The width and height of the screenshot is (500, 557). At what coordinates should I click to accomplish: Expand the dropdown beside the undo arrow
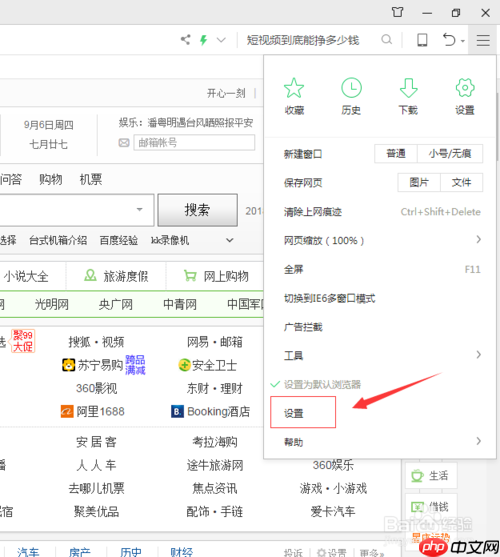(x=462, y=41)
